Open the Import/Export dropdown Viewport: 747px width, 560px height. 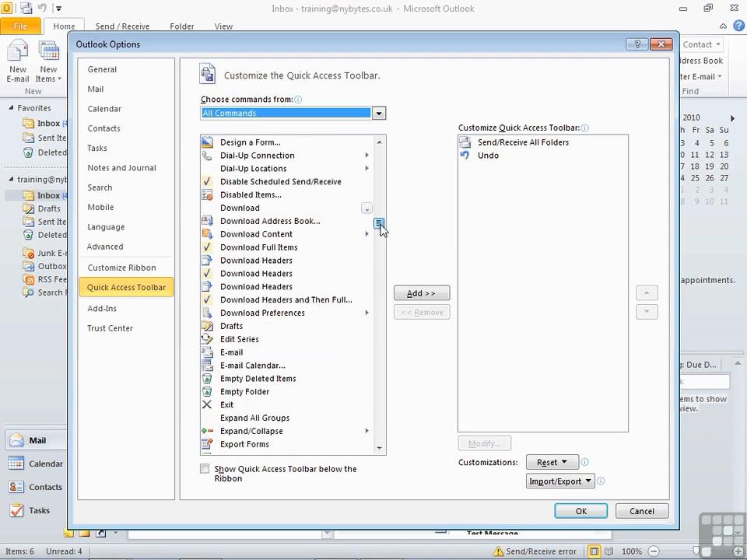[559, 481]
